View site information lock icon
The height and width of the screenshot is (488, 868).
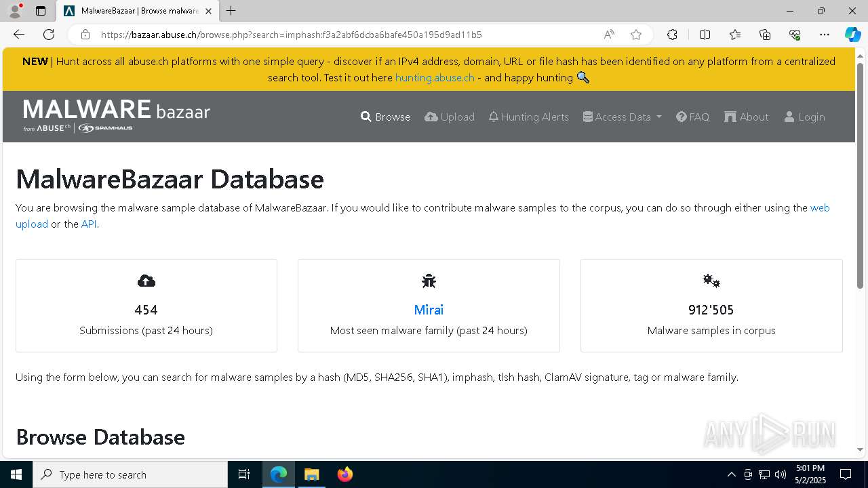[x=85, y=35]
